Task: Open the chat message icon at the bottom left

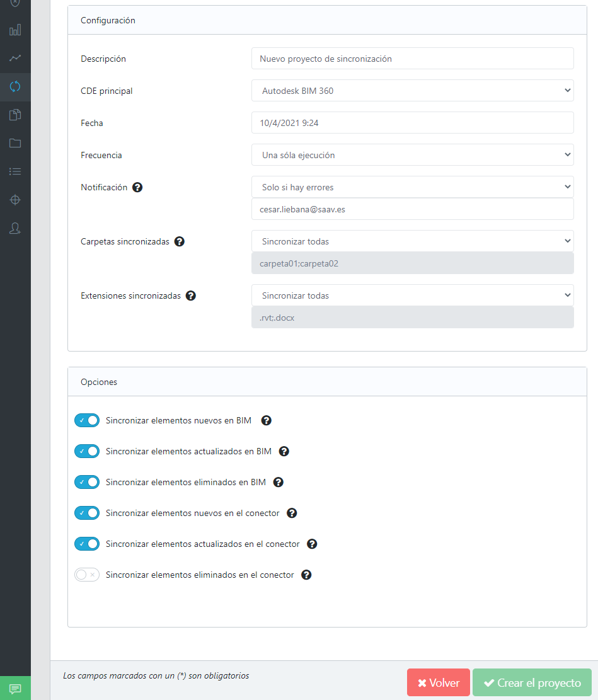Action: 15,689
